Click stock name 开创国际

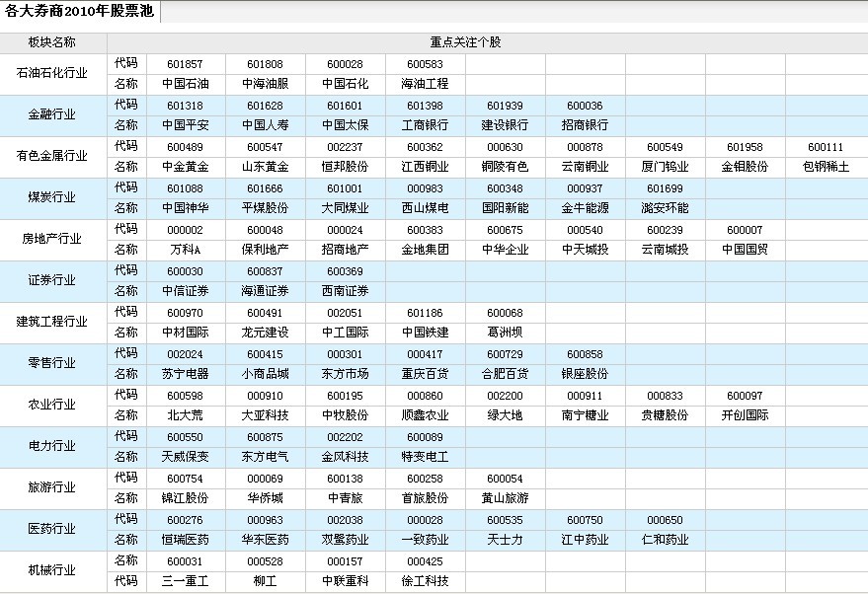(746, 416)
